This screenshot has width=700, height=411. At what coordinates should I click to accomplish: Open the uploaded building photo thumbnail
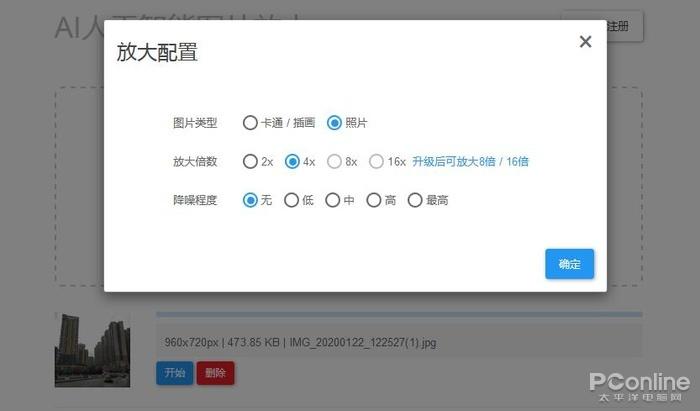pos(92,350)
